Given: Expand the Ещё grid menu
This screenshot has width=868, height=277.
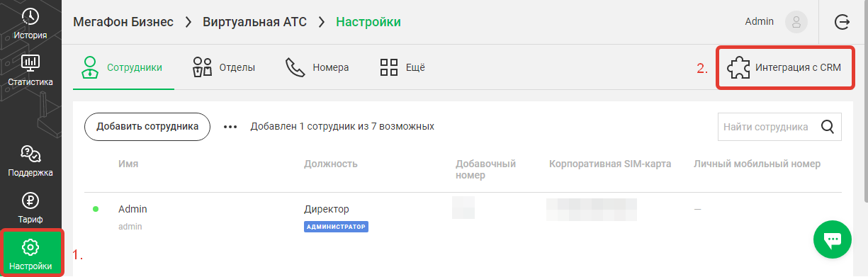Looking at the screenshot, I should [x=402, y=68].
